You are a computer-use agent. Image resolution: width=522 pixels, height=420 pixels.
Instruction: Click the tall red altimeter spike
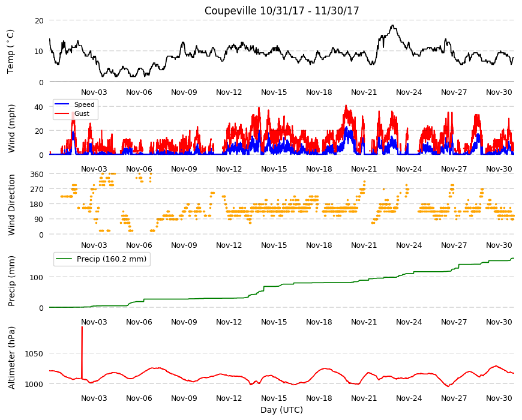point(82,352)
